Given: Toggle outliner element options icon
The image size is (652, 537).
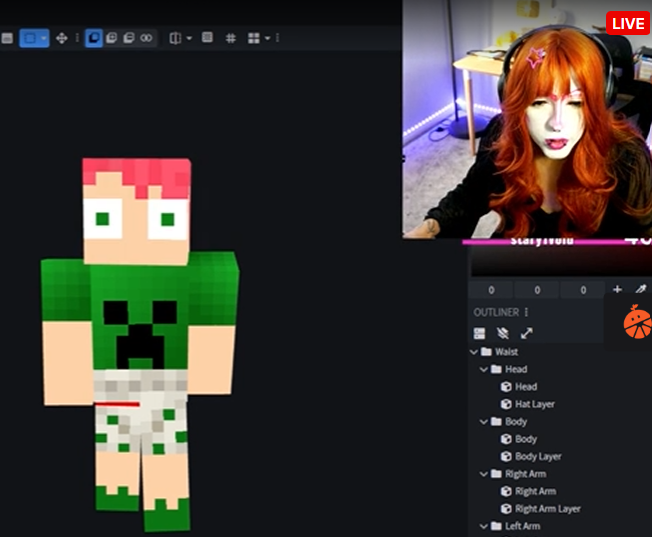Looking at the screenshot, I should pos(479,333).
